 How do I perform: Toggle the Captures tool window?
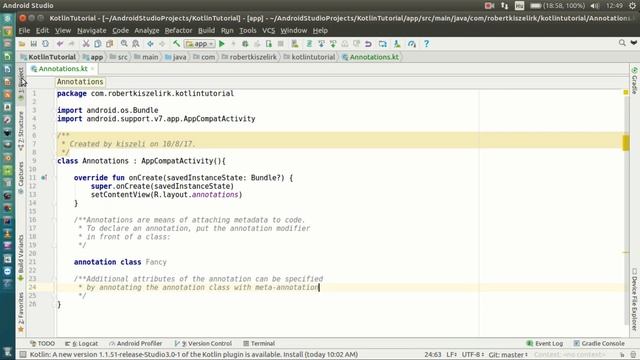pyautogui.click(x=21, y=178)
